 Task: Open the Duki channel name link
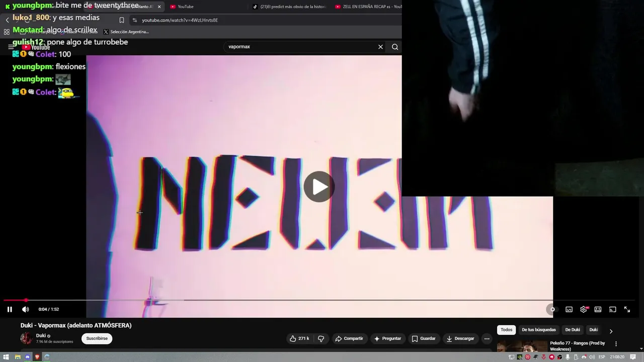pyautogui.click(x=41, y=335)
